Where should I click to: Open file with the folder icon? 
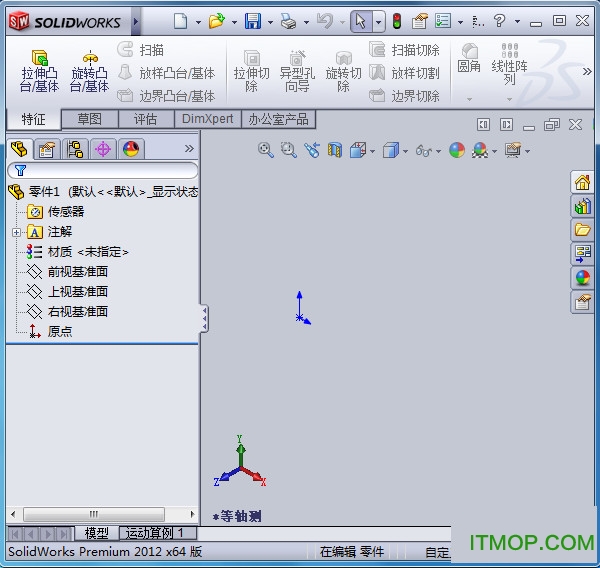[217, 21]
